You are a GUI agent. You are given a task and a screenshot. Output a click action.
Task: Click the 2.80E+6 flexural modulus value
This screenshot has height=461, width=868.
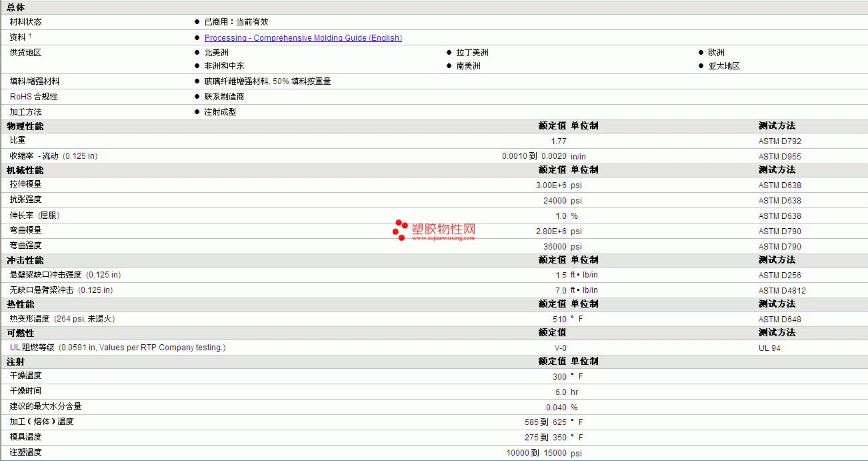tap(551, 232)
